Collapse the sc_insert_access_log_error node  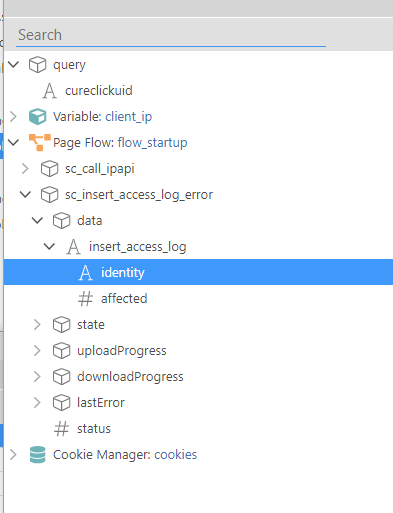pos(25,194)
